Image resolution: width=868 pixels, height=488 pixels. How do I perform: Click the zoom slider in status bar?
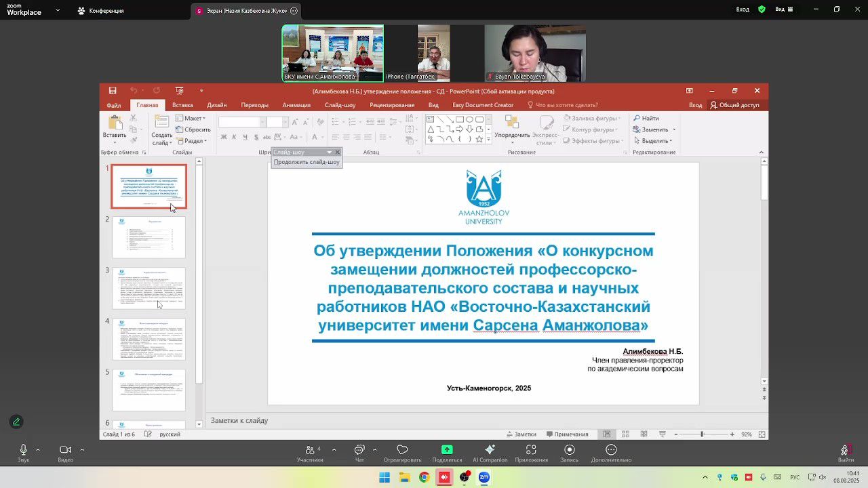pos(702,434)
